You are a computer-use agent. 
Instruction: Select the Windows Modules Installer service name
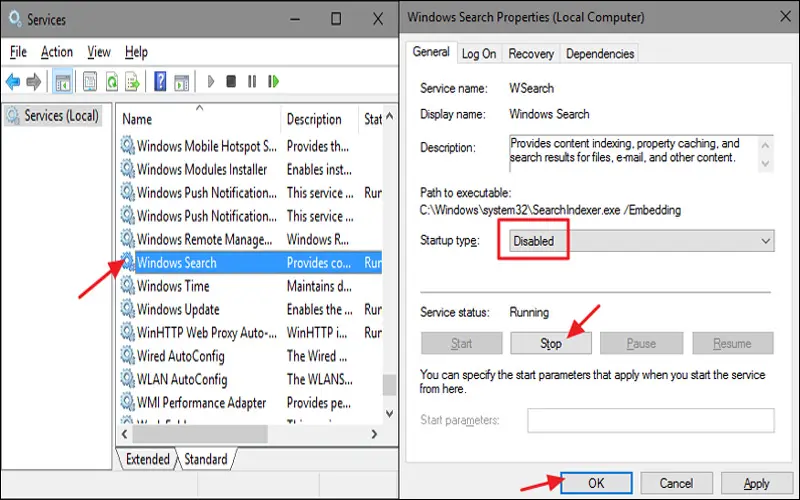pyautogui.click(x=202, y=169)
